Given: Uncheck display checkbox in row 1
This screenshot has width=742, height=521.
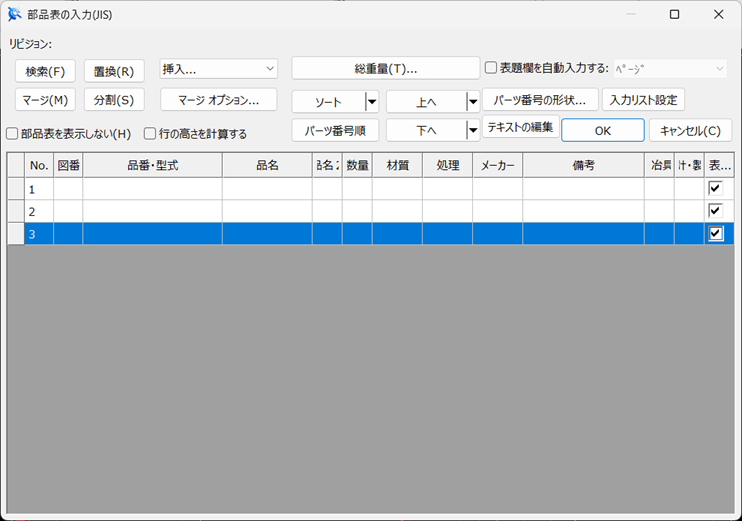Looking at the screenshot, I should click(x=715, y=188).
